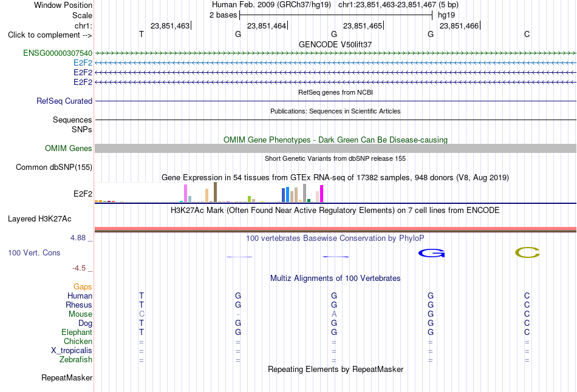
Task: Click the ENSG00000307540 green arrow track line
Action: (x=336, y=53)
